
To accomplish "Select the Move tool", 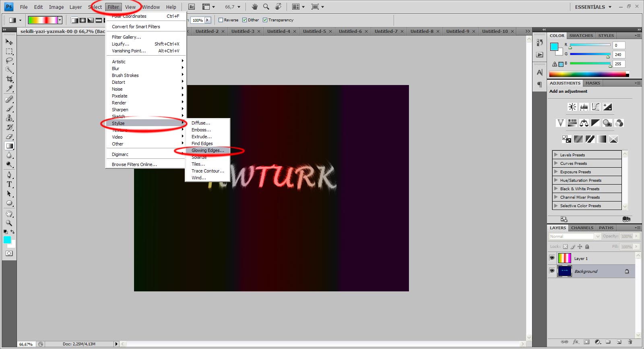I will (x=9, y=42).
